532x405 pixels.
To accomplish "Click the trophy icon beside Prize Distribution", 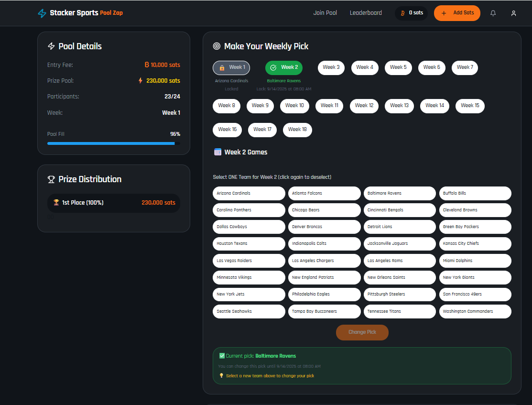I will (x=51, y=179).
